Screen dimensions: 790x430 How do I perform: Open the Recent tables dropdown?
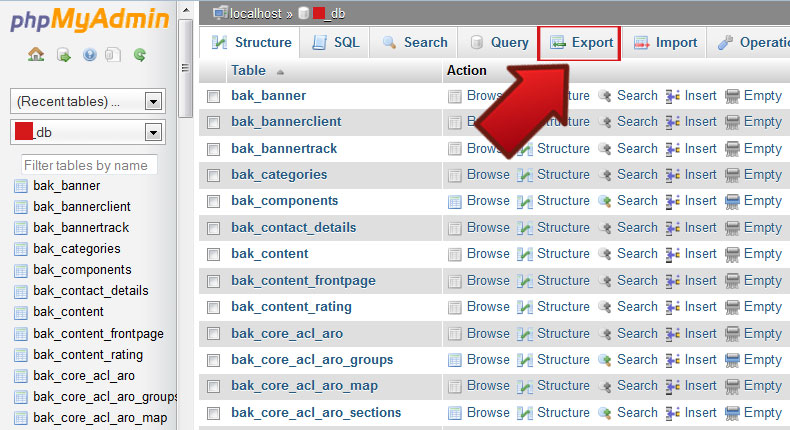pos(87,101)
